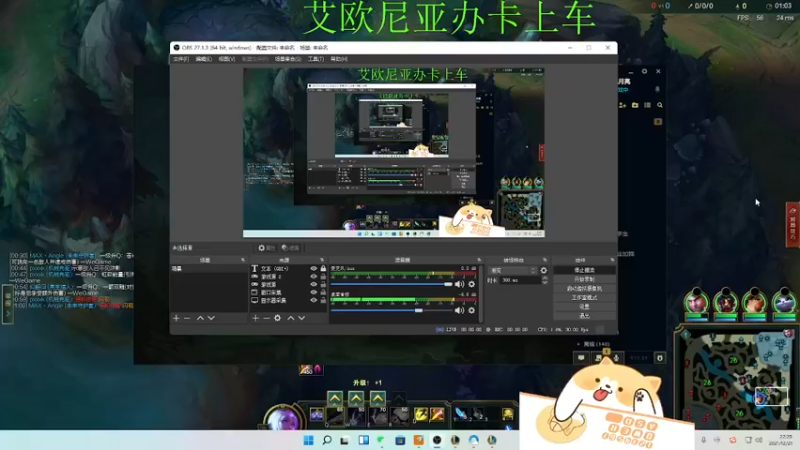Click the D summoner spell icon

coord(420,414)
